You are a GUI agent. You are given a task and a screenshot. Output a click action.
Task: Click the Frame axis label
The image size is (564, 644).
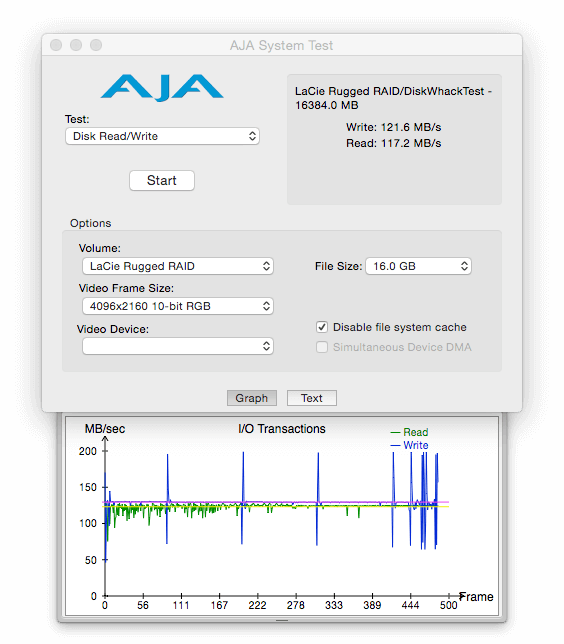pos(477,597)
